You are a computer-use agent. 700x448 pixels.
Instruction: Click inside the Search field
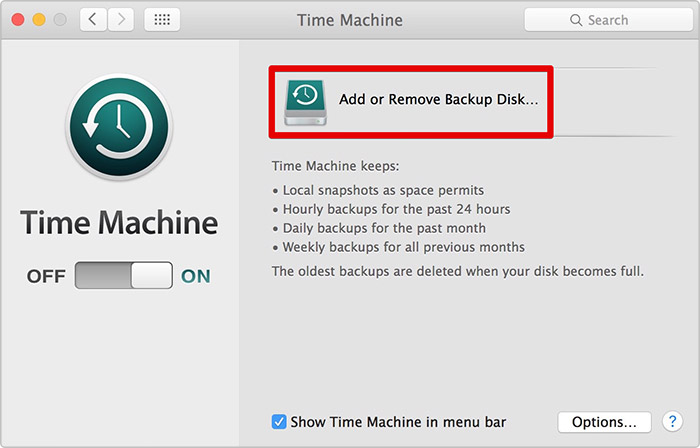coord(608,20)
